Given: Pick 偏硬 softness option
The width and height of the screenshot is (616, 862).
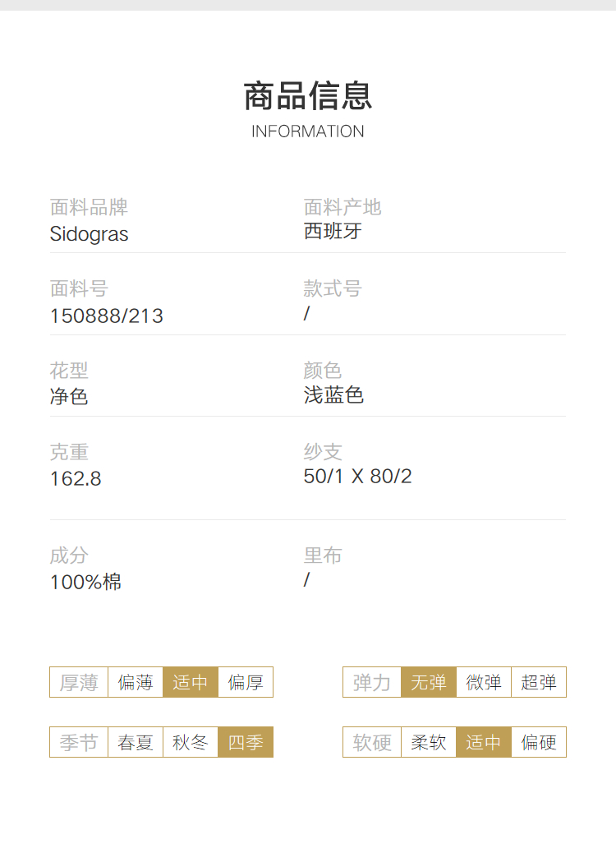Looking at the screenshot, I should tap(539, 742).
